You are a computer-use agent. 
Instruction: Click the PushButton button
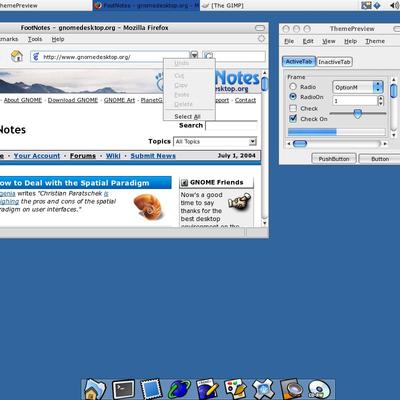click(x=334, y=159)
